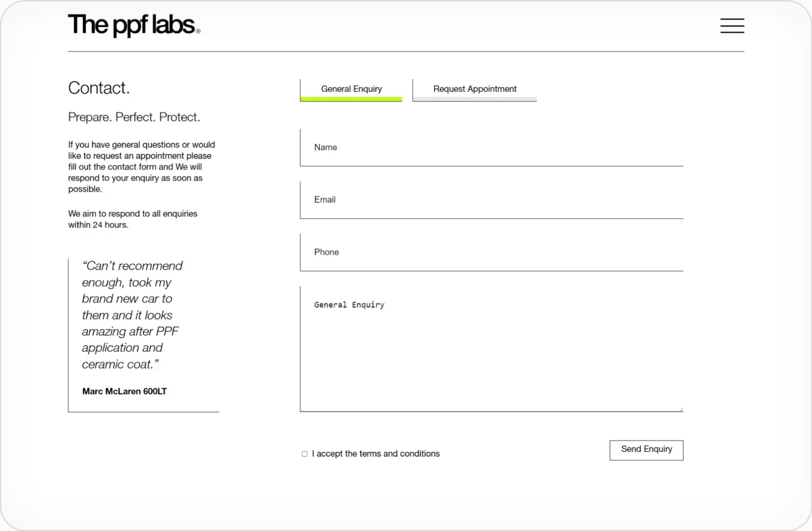Select the Request Appointment tab
The image size is (812, 531).
click(474, 89)
